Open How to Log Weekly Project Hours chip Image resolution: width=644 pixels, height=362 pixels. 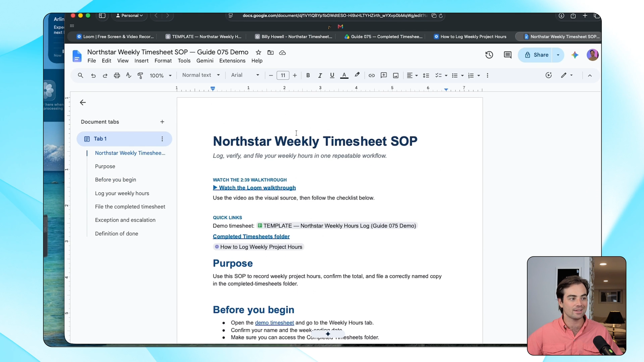(258, 247)
